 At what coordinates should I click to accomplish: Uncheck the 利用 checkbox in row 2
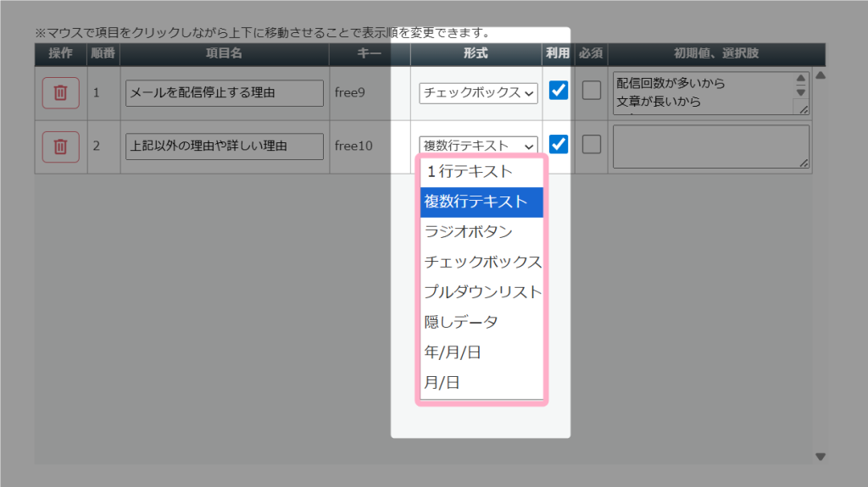coord(559,144)
